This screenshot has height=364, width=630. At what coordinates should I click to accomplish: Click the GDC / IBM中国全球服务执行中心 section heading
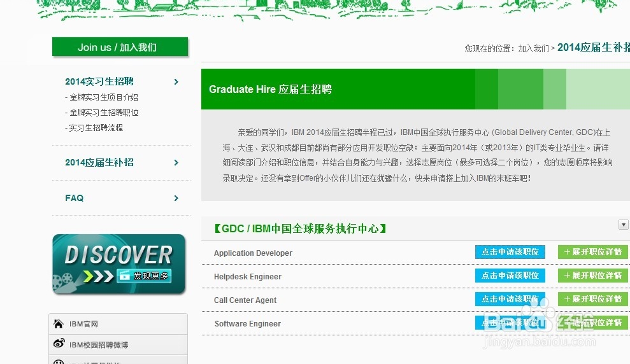point(300,228)
